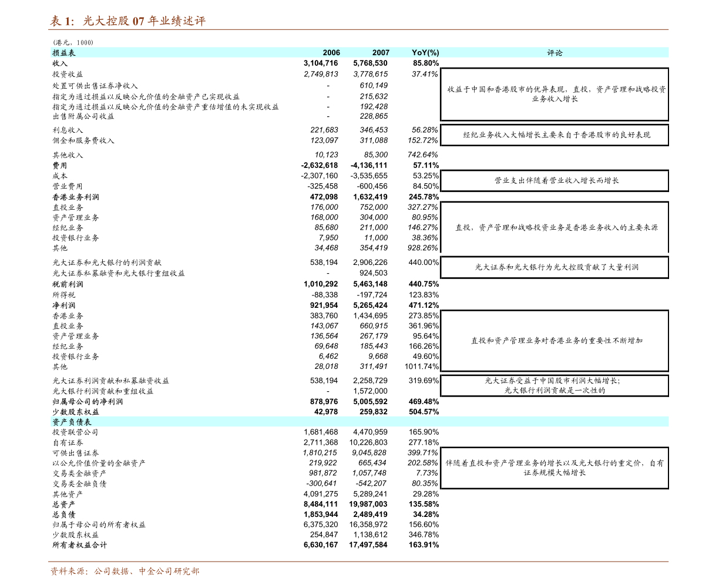The width and height of the screenshot is (719, 588).
Task: Select the 光大证券利润贡献和私募融资收益 row label
Action: [x=111, y=381]
